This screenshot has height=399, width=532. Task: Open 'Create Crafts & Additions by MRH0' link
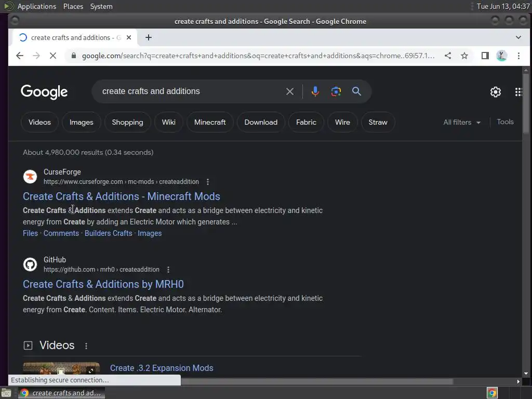click(103, 284)
